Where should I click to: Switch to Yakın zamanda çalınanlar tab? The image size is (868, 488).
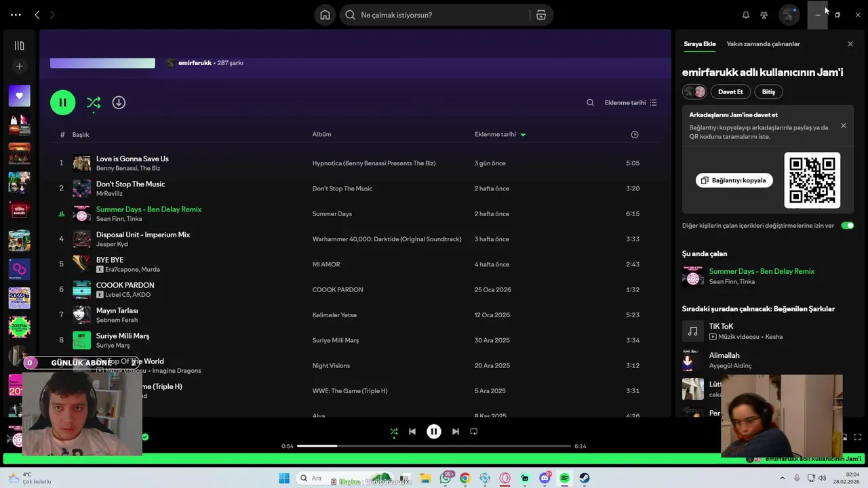pos(763,44)
